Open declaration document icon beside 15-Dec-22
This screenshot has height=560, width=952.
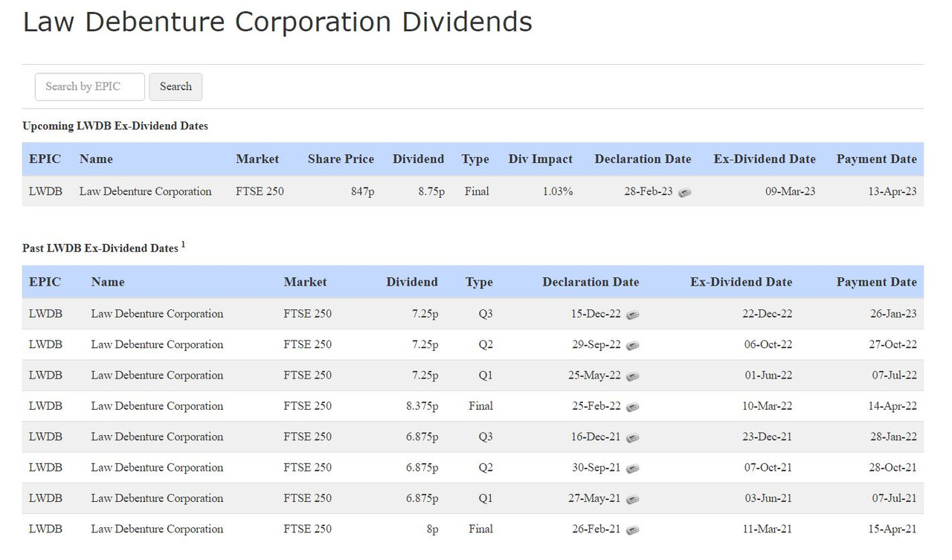[x=632, y=315]
